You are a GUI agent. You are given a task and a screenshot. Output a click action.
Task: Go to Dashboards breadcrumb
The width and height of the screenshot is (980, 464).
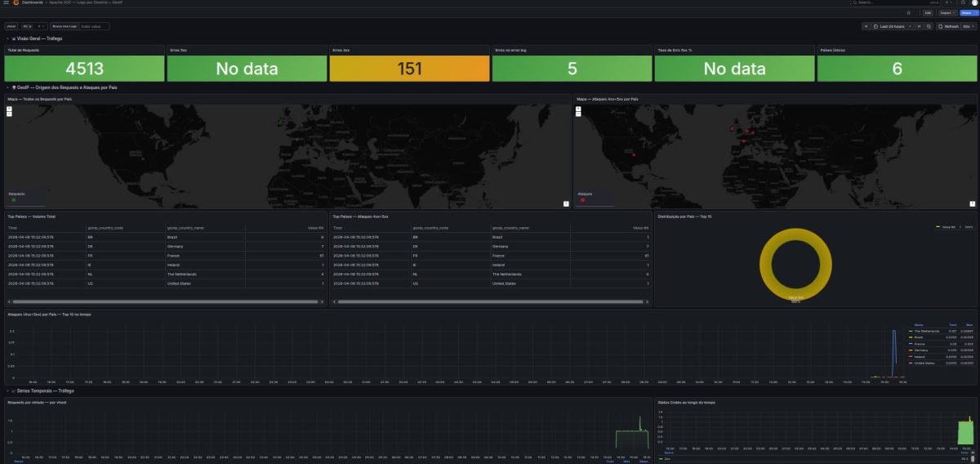33,2
